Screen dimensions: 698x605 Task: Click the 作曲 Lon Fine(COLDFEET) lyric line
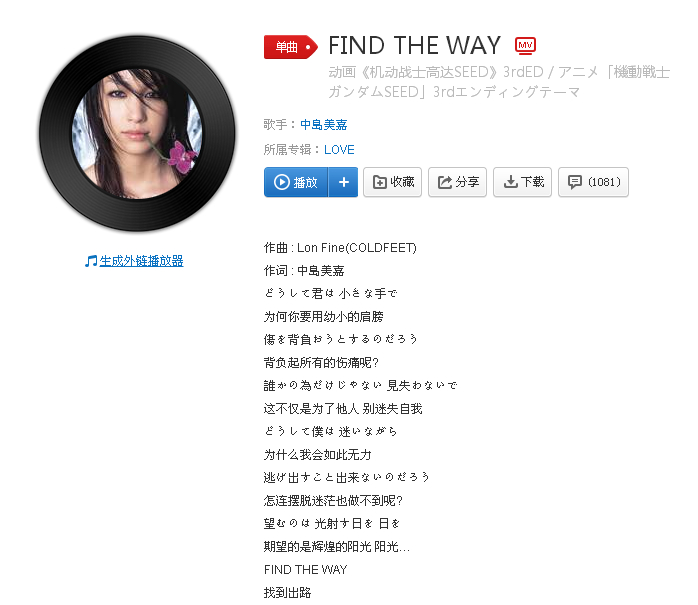pyautogui.click(x=340, y=248)
